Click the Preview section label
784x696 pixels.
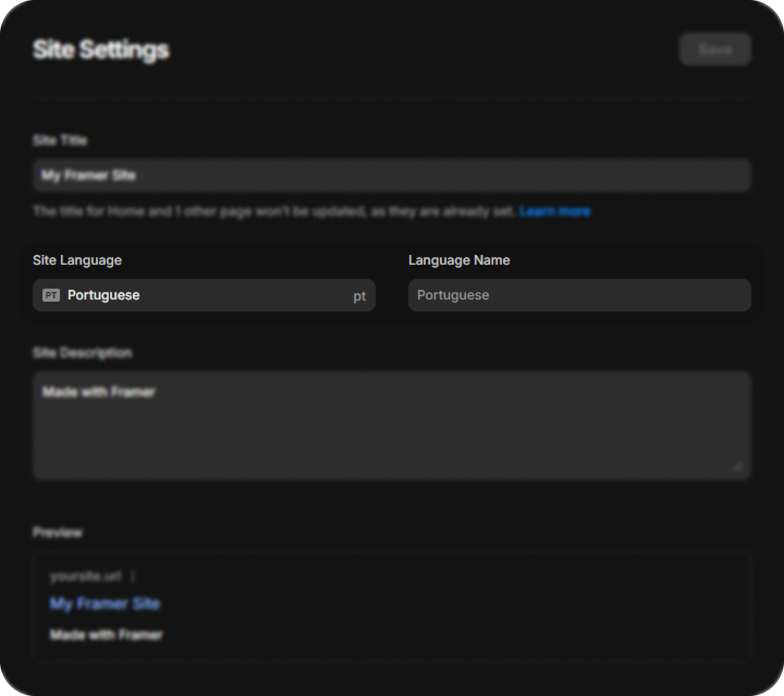coord(58,532)
